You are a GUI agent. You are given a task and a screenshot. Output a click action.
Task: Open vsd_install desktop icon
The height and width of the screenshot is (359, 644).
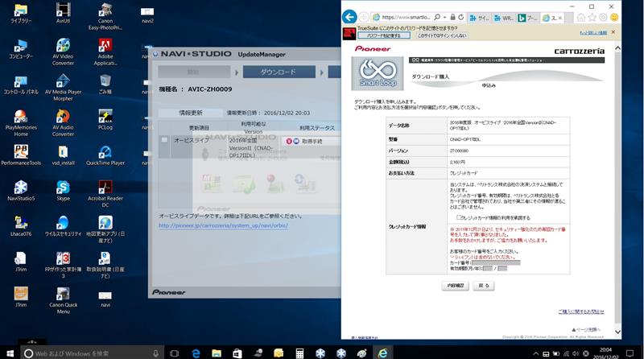point(63,155)
